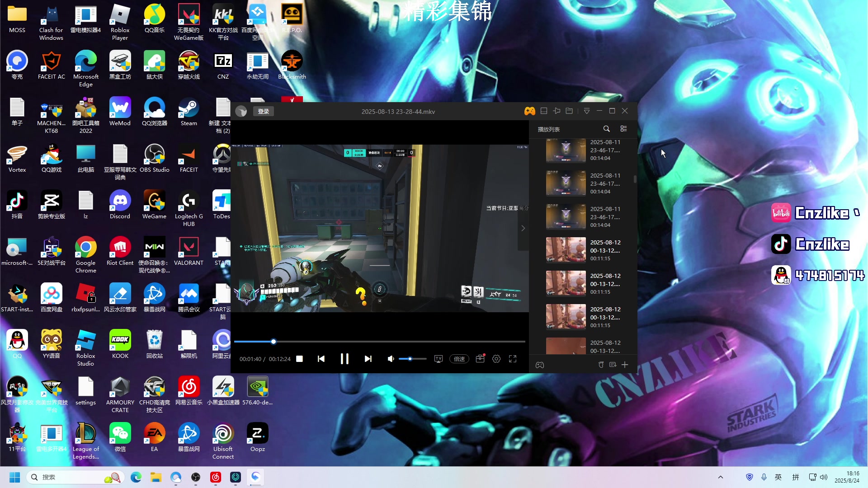The width and height of the screenshot is (868, 488).
Task: Toggle the 英 input language indicator
Action: click(x=778, y=477)
